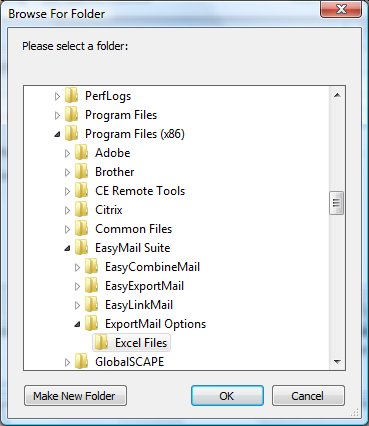
Task: Click the Make New Folder button
Action: 75,396
